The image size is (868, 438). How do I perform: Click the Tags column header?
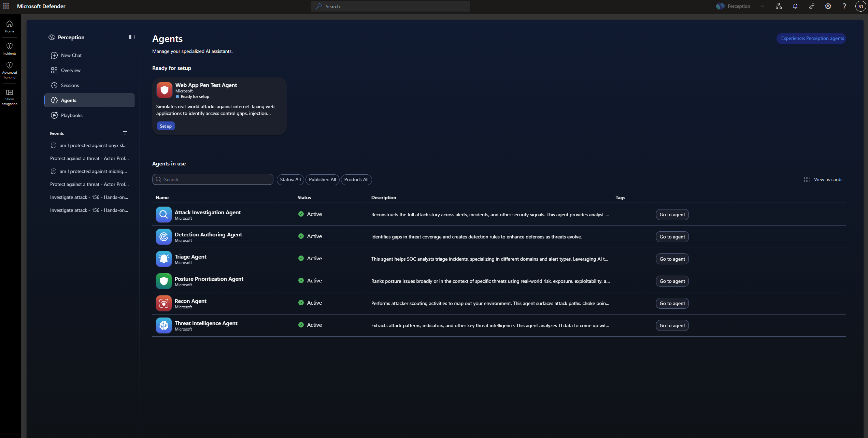tap(620, 198)
